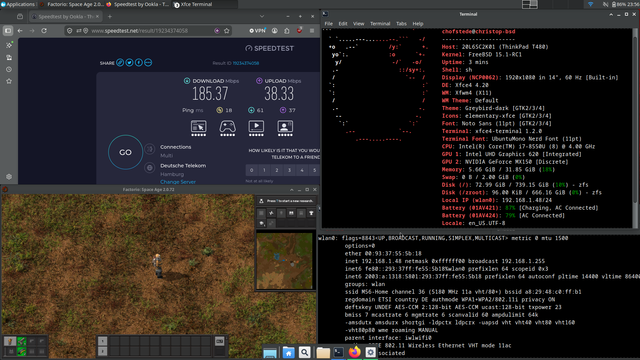The height and width of the screenshot is (360, 640).
Task: Select quickbar row 2 in Factorio
Action: pos(102,351)
